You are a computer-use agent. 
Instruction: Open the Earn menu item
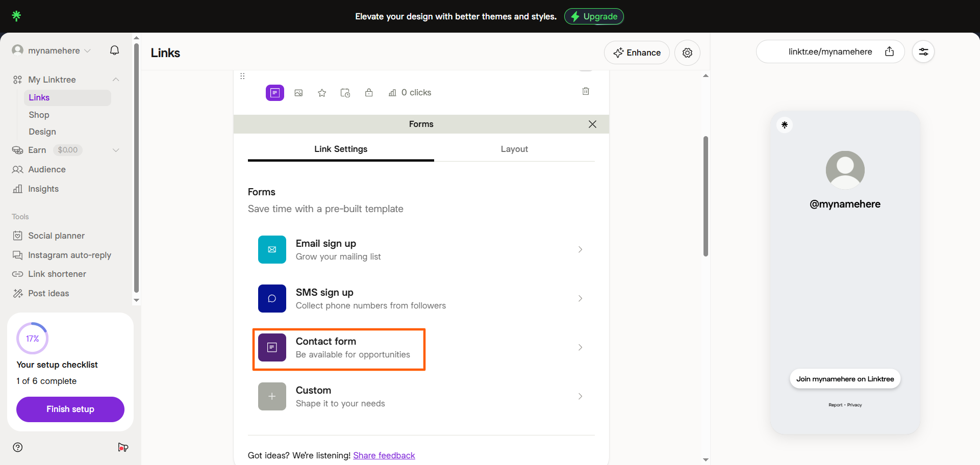tap(37, 150)
